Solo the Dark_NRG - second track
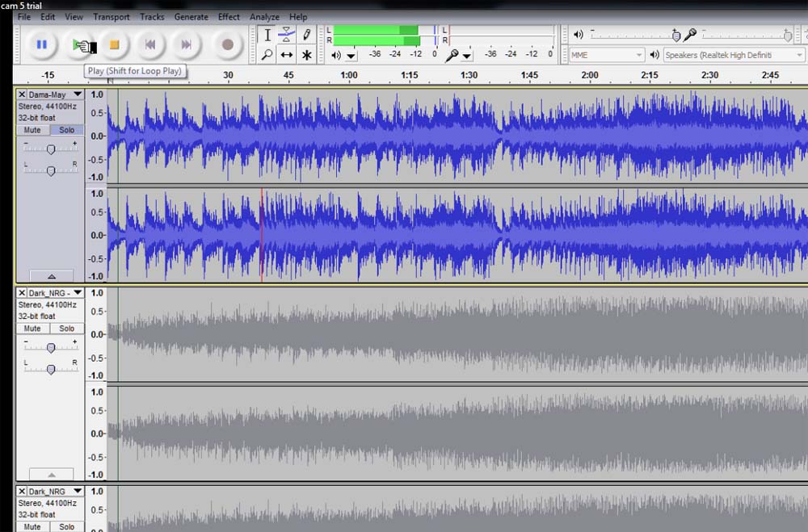This screenshot has height=532, width=808. coord(66,328)
